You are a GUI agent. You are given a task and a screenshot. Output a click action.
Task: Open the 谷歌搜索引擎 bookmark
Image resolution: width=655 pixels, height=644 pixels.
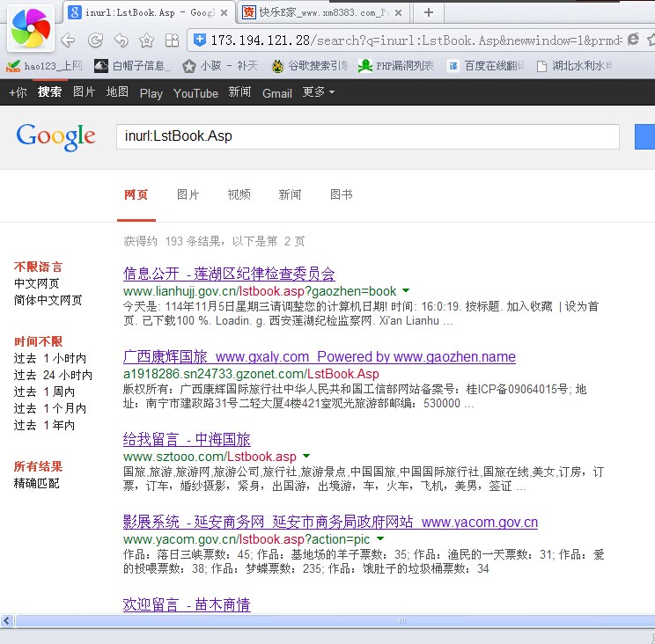pos(310,65)
